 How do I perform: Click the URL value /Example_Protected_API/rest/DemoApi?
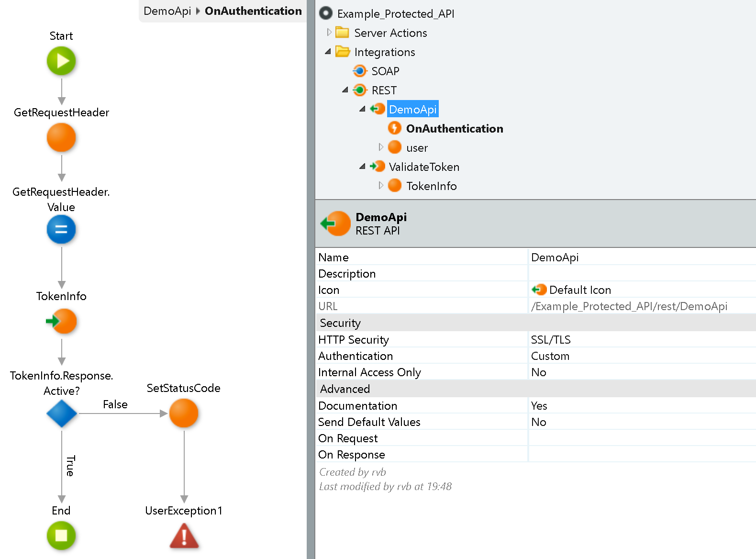point(629,306)
